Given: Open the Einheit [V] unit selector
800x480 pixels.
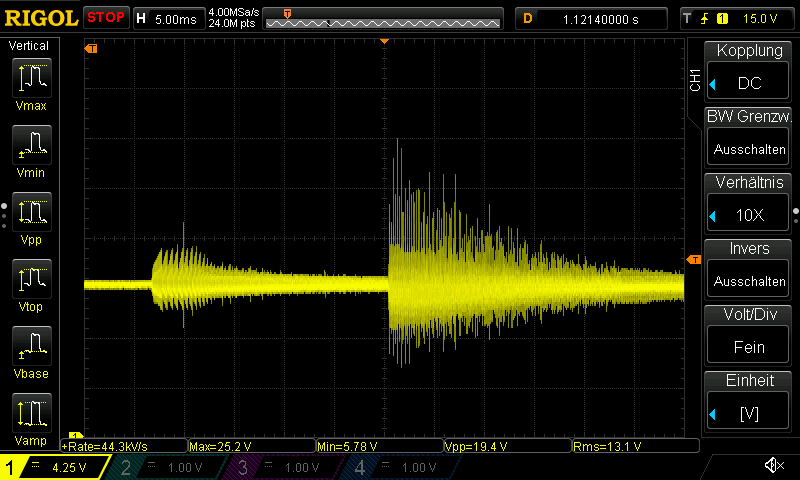Looking at the screenshot, I should pos(749,402).
